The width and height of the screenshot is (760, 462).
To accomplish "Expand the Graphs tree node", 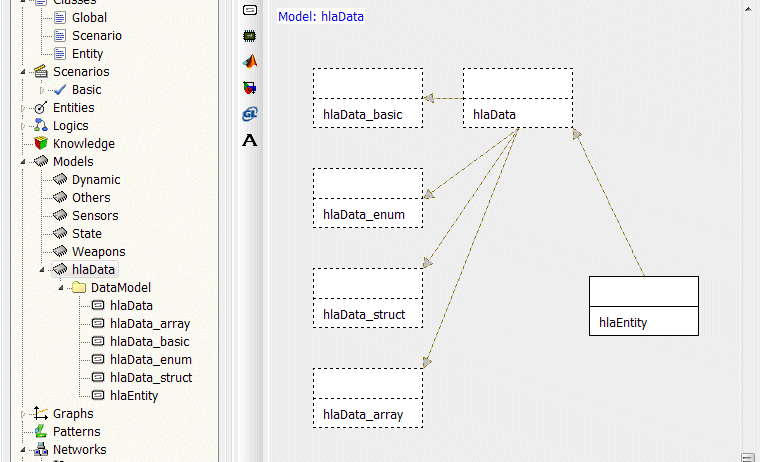I will pos(24,414).
